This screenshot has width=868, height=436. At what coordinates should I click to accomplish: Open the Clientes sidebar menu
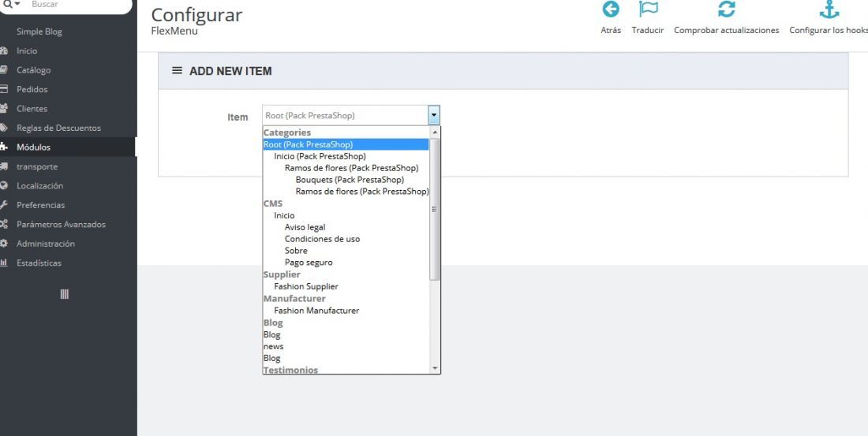click(32, 109)
